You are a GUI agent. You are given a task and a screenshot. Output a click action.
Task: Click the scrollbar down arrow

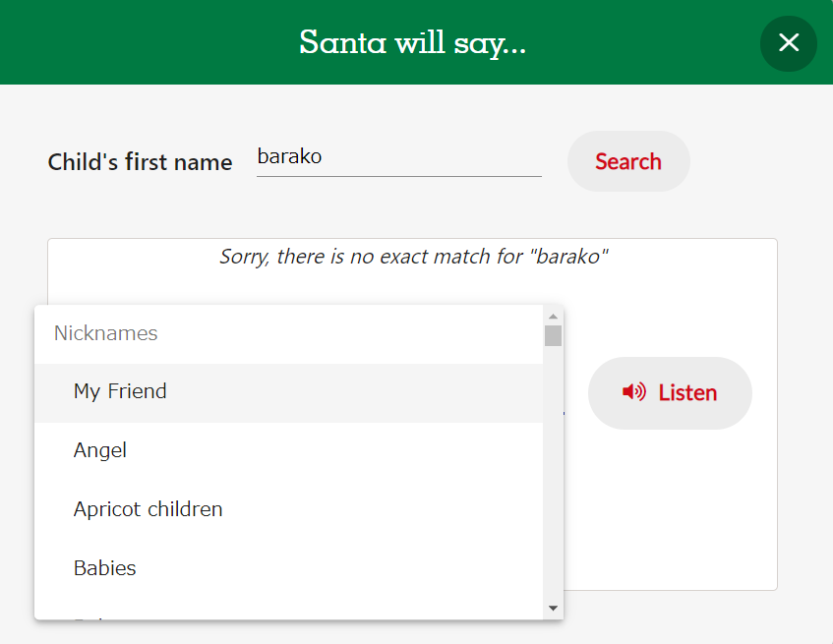pos(553,609)
